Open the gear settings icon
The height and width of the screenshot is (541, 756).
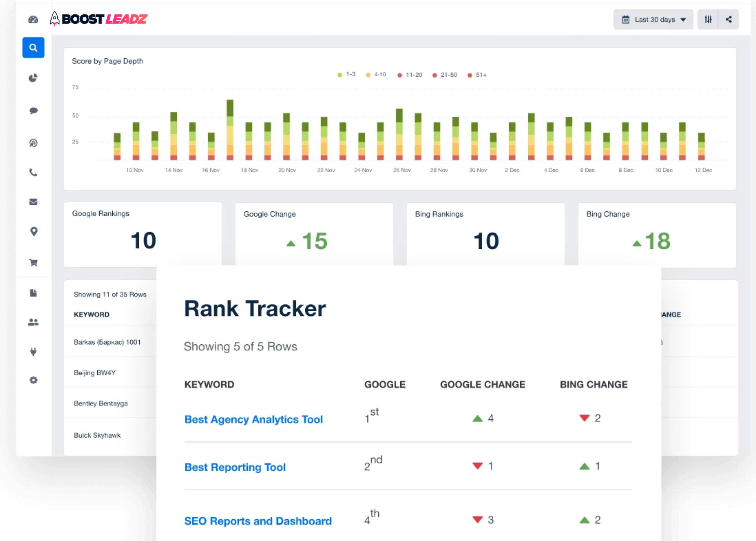[33, 380]
